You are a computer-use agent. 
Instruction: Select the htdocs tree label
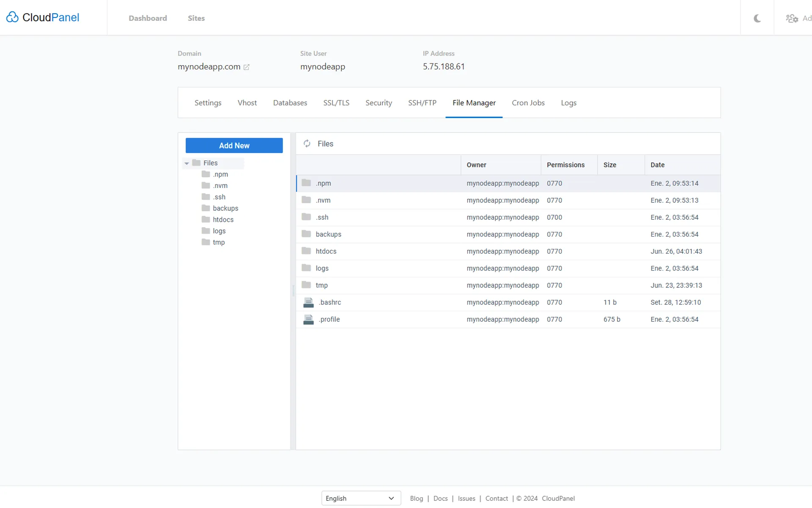coord(223,219)
